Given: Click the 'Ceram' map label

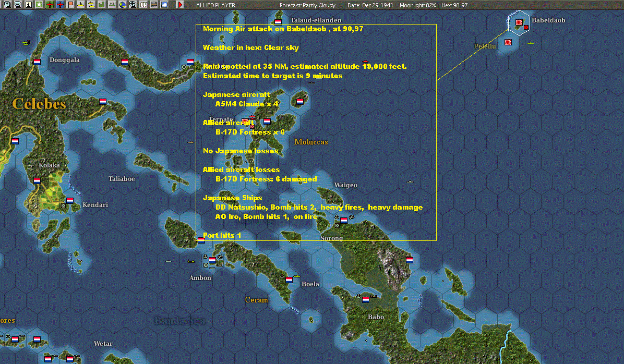Looking at the screenshot, I should (256, 300).
